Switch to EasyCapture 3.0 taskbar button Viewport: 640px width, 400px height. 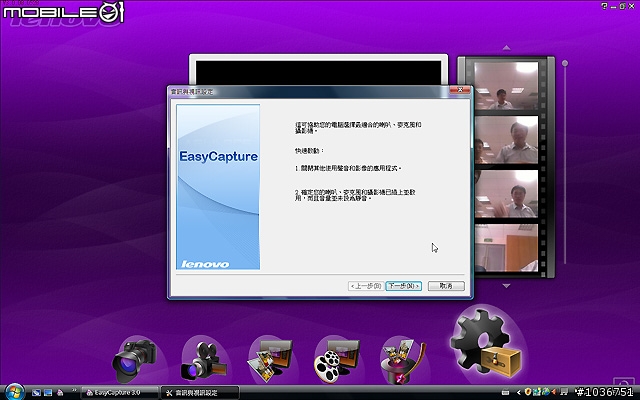point(120,393)
